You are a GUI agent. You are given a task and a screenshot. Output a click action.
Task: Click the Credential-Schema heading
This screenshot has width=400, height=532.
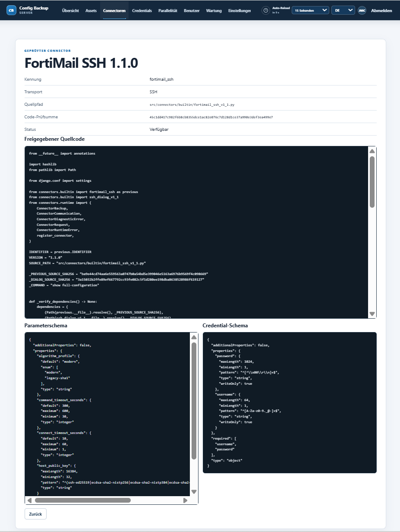click(x=225, y=326)
